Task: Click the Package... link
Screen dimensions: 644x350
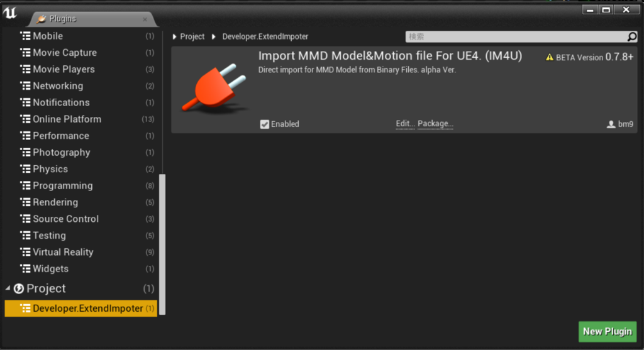Action: click(435, 124)
